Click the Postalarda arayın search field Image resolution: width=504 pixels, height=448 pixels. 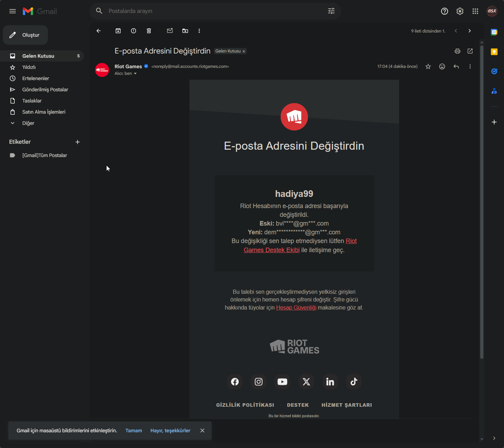tap(215, 11)
